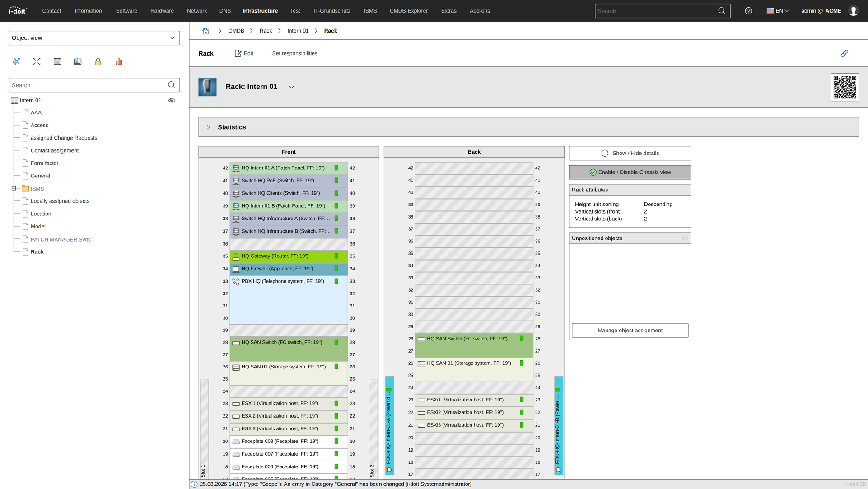
Task: Open the CMDB-Explorer menu
Action: coord(408,11)
